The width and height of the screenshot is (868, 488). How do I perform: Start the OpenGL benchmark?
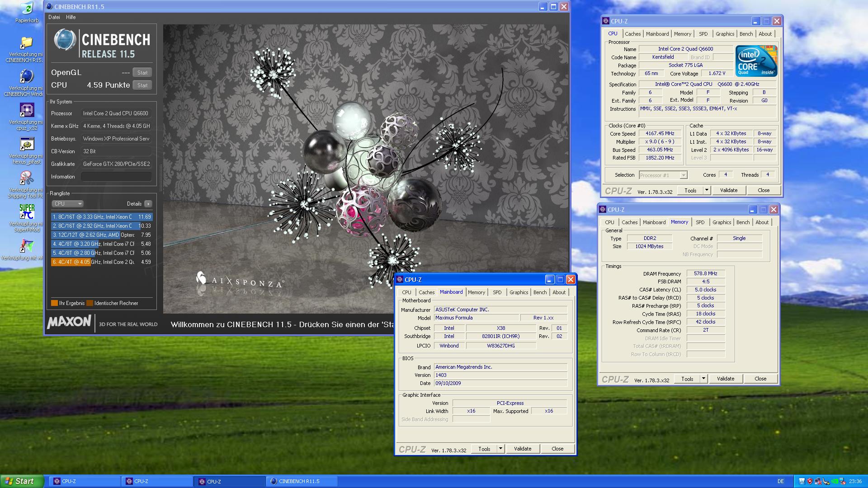click(142, 73)
